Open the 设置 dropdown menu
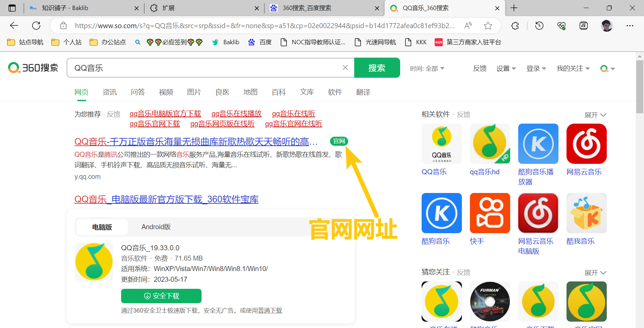Viewport: 644px width, 328px height. [x=506, y=68]
